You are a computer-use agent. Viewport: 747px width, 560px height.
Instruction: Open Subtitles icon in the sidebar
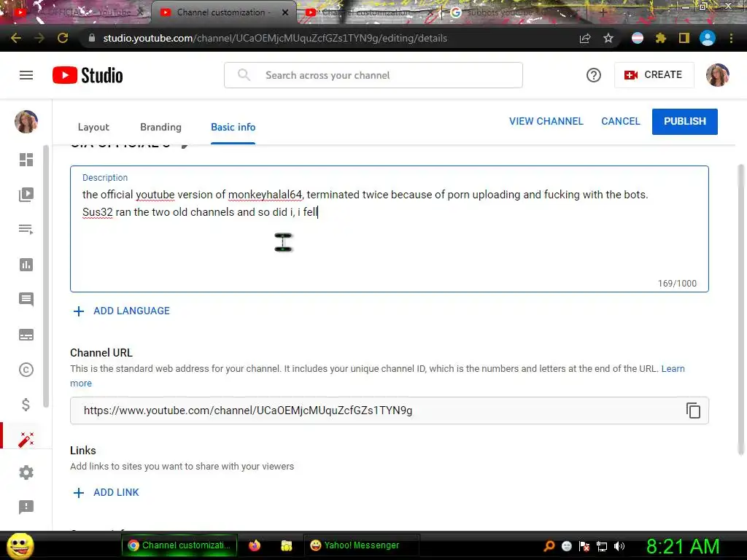(x=26, y=335)
